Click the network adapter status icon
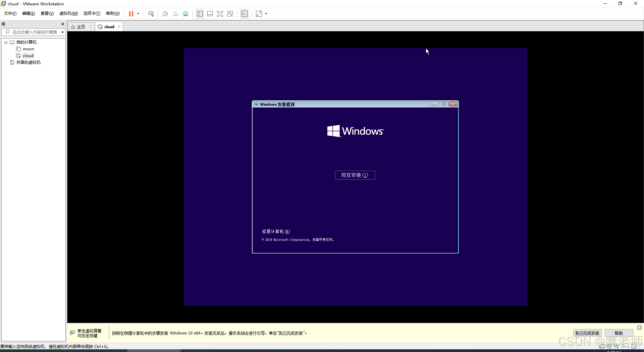644x352 pixels. tap(616, 346)
